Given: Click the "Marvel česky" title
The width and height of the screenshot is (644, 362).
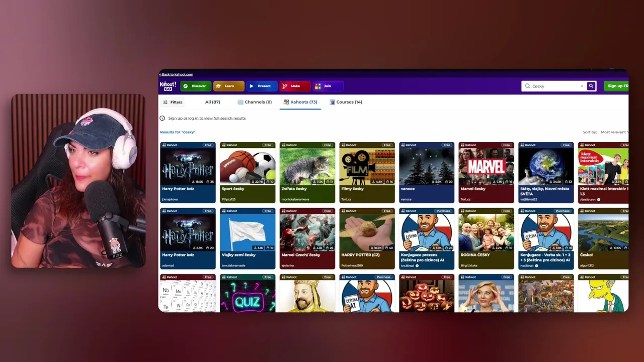Looking at the screenshot, I should click(473, 189).
